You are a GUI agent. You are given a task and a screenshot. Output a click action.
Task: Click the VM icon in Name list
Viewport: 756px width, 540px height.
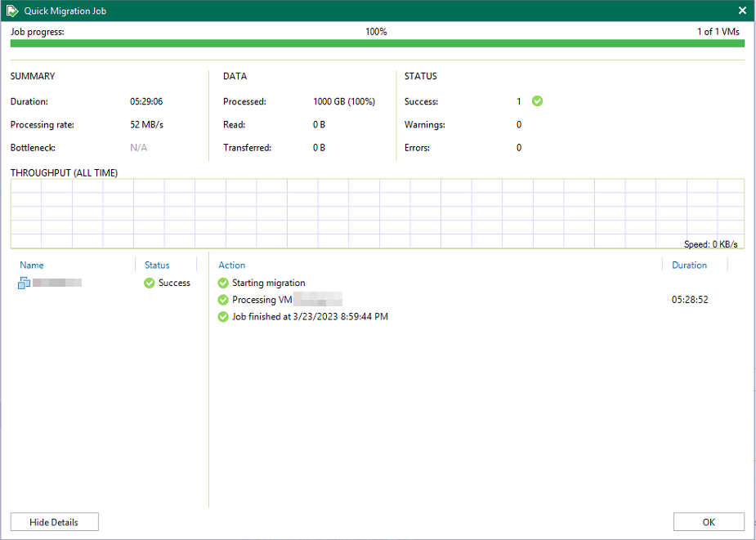coord(25,283)
